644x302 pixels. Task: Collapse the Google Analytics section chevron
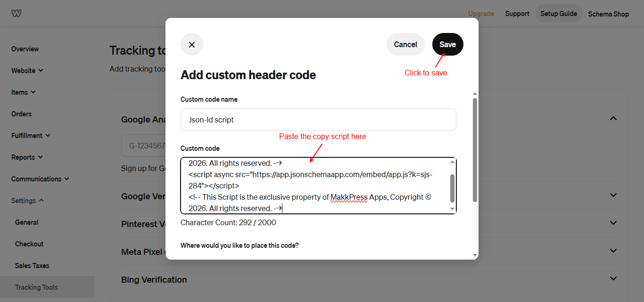pyautogui.click(x=613, y=118)
